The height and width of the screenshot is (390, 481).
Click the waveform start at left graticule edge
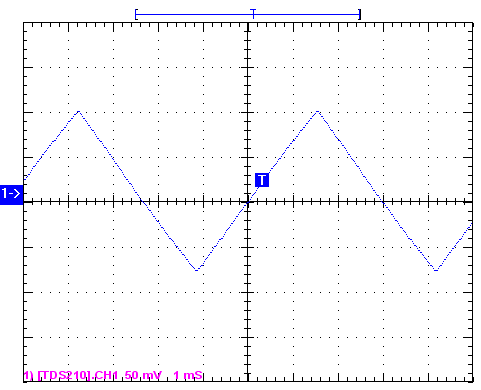(24, 180)
